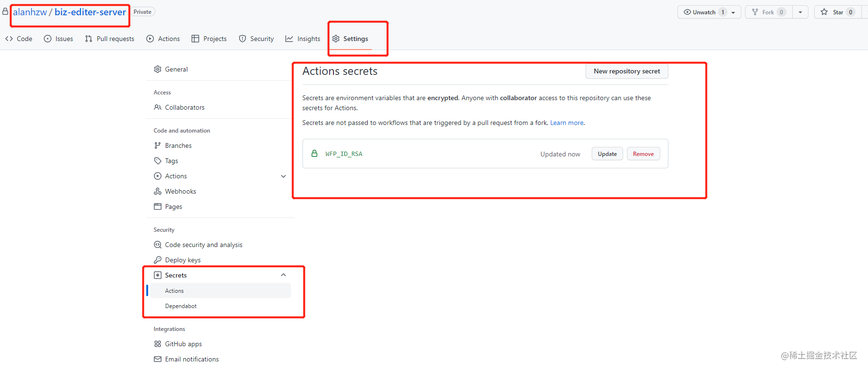Select the Settings tab
Image resolution: width=868 pixels, height=371 pixels.
click(350, 39)
